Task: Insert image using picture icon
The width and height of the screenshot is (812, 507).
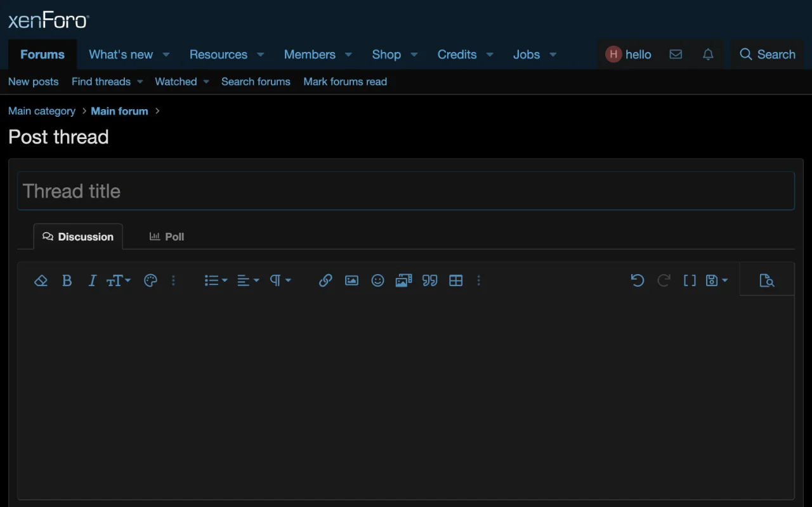Action: [x=351, y=280]
